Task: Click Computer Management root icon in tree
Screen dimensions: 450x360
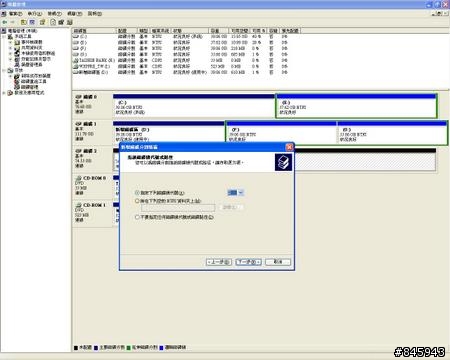Action: click(x=4, y=31)
